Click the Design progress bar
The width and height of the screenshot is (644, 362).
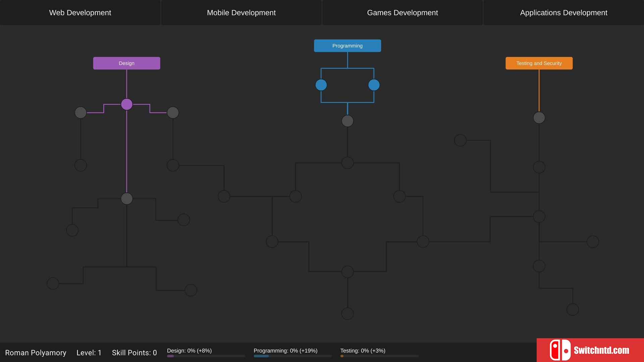(x=206, y=356)
